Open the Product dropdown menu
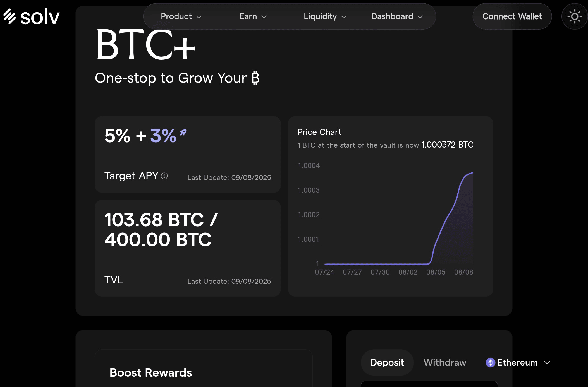 click(x=181, y=16)
